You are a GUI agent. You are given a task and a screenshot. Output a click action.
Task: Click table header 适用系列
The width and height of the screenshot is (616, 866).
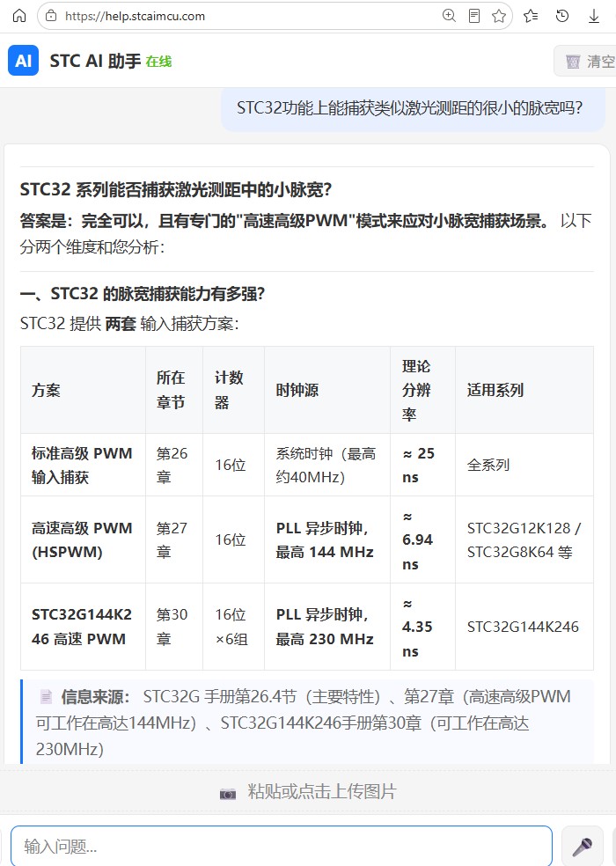pyautogui.click(x=524, y=390)
